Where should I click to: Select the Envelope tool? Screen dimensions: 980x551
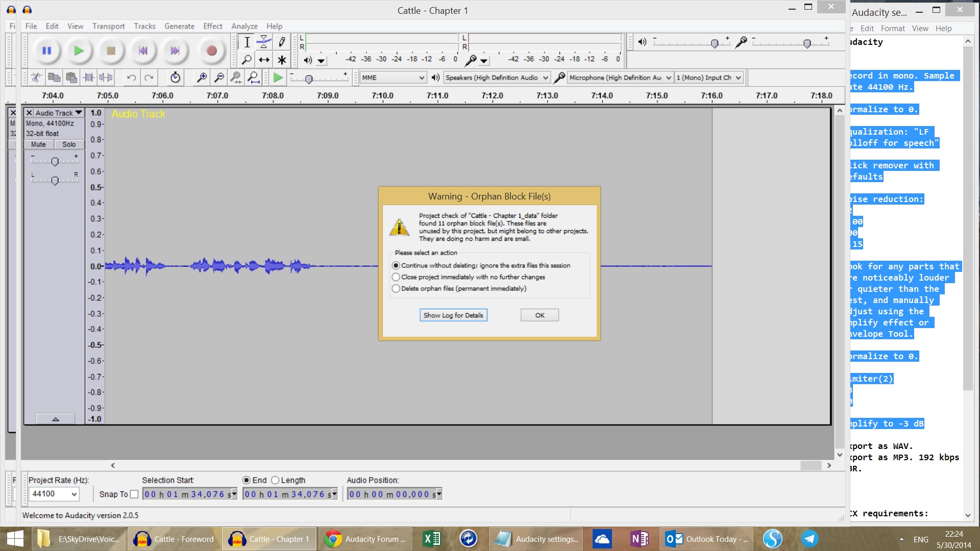pyautogui.click(x=264, y=43)
